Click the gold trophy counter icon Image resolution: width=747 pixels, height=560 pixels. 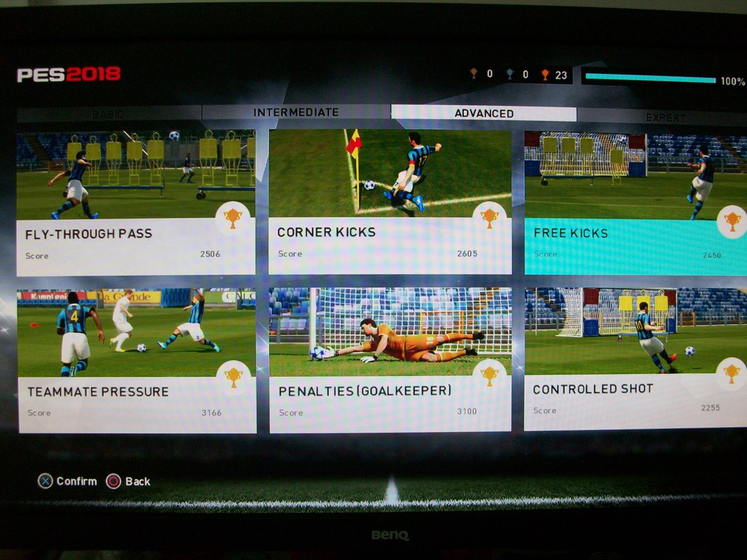pos(545,75)
